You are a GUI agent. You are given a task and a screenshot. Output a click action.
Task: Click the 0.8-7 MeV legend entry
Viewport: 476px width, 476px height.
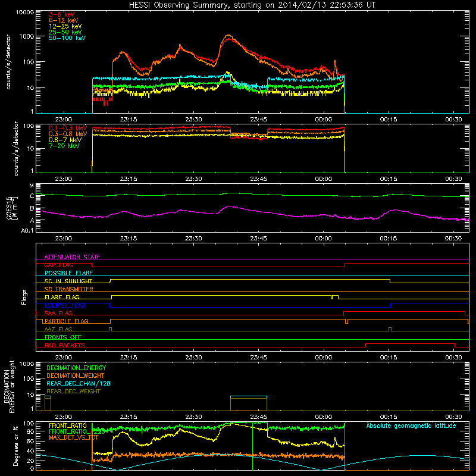click(65, 140)
